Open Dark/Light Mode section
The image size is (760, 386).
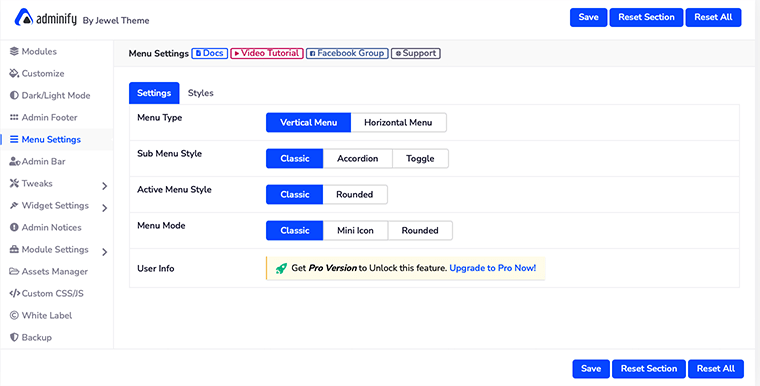[x=57, y=96]
